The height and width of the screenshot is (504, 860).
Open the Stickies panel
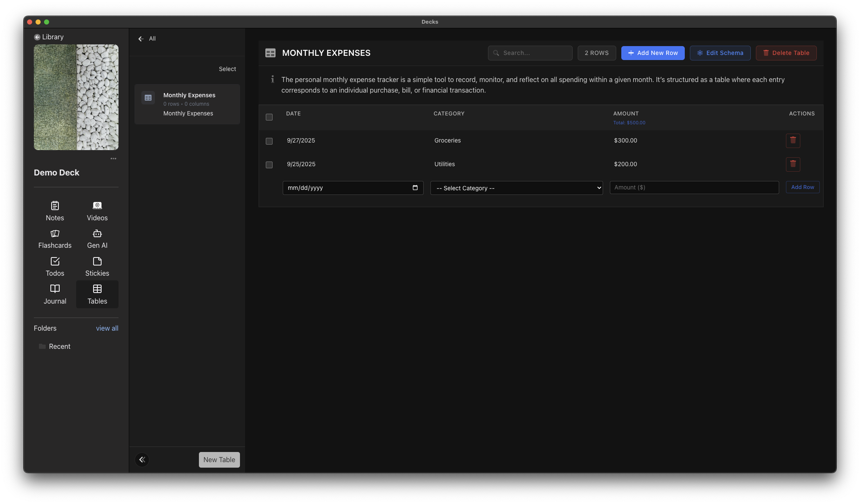tap(97, 266)
